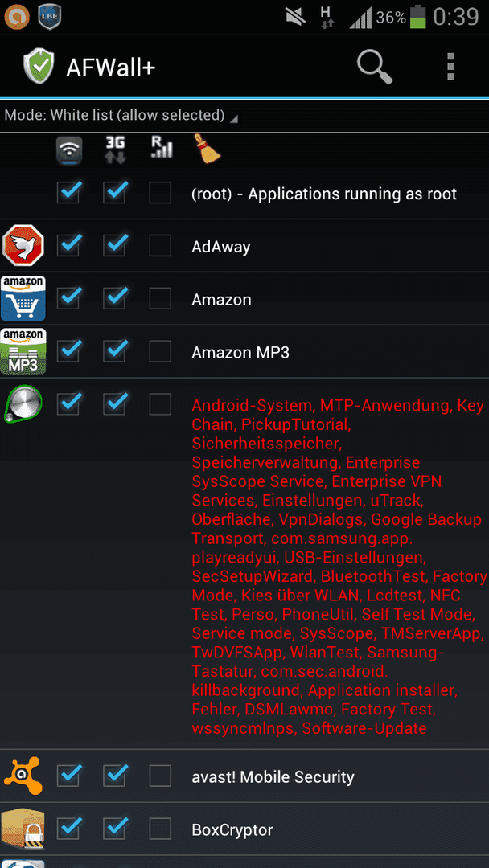Enable roaming for root applications

160,193
